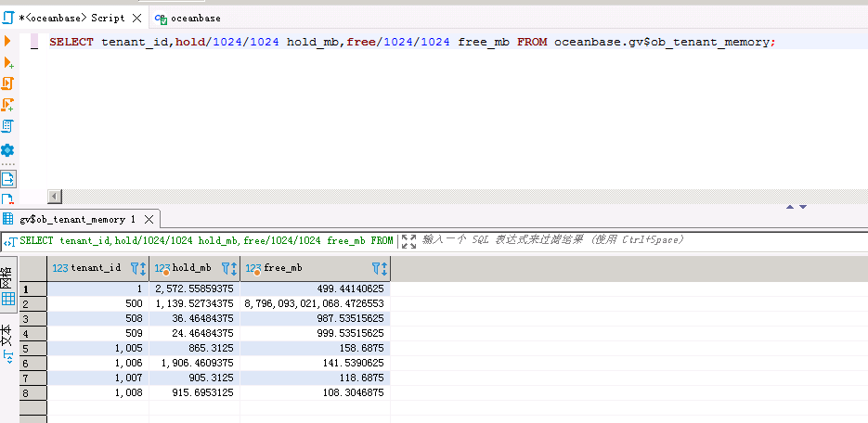Select the tenant_id cell with value 509
This screenshot has height=423, width=868.
click(98, 333)
